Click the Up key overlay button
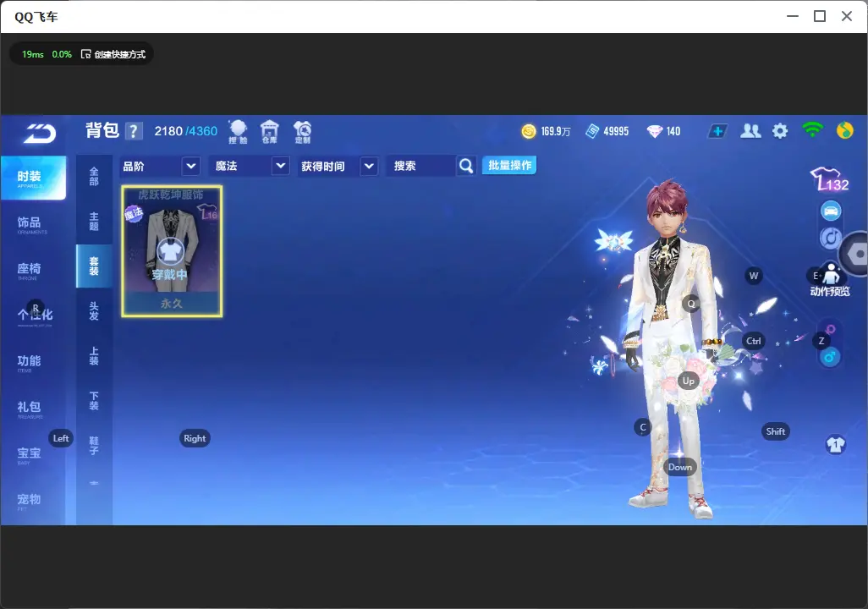868x609 pixels. pyautogui.click(x=688, y=381)
